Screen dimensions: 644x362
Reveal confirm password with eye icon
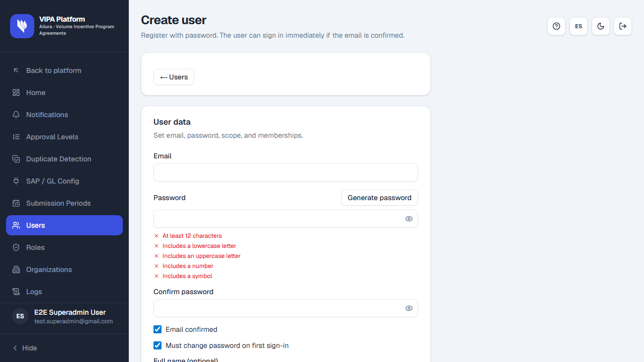coord(409,308)
